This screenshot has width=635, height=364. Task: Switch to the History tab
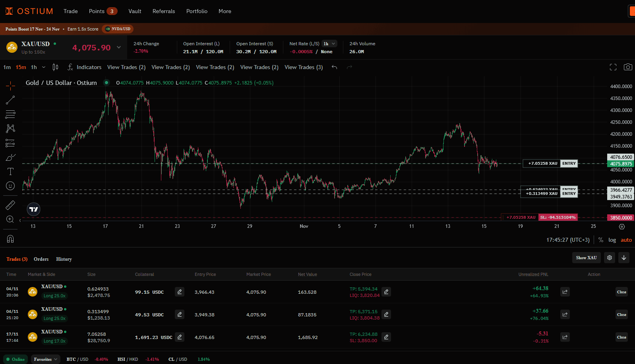[x=64, y=259]
